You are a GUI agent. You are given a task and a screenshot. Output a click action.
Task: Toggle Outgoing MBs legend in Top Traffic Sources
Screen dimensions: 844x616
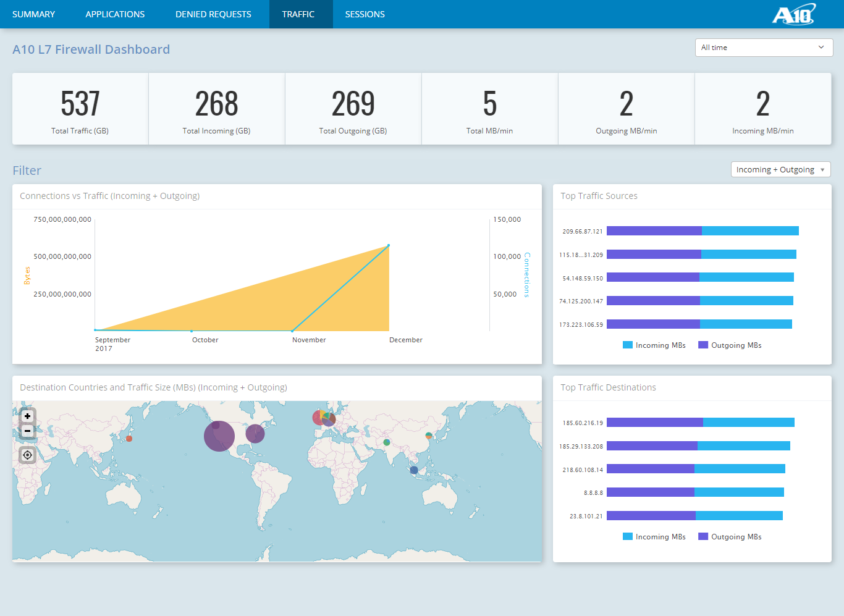pyautogui.click(x=730, y=345)
